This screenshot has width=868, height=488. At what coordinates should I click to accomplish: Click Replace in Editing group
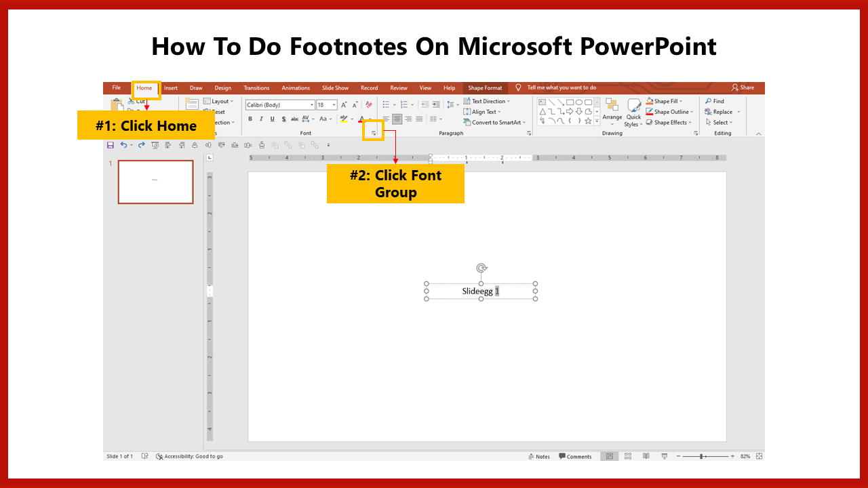[x=722, y=112]
